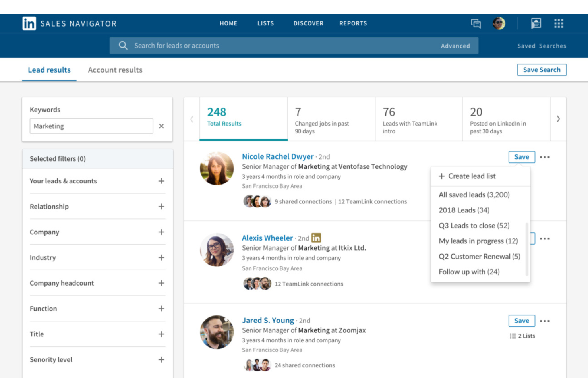Click shared connections avatars for Nicole Dwyer

257,201
